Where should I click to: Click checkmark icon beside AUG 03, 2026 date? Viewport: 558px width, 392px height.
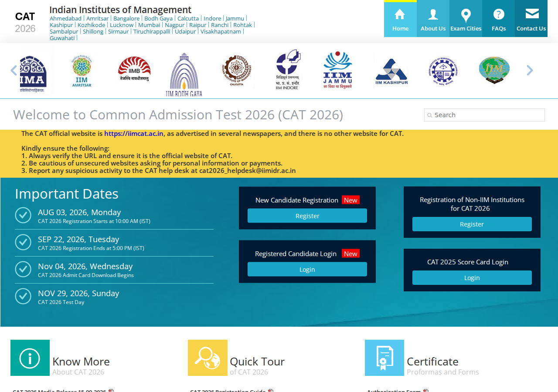click(23, 215)
